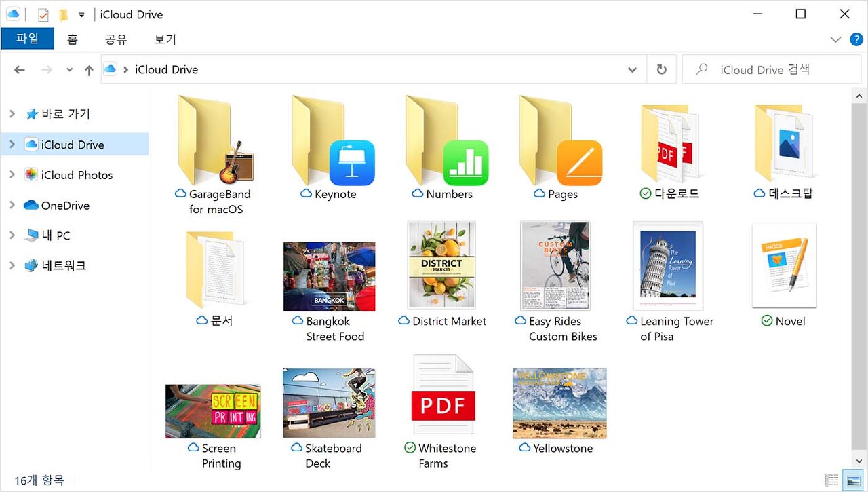Image resolution: width=868 pixels, height=492 pixels.
Task: Select the Bangkok Street Food thumbnail
Action: (329, 276)
